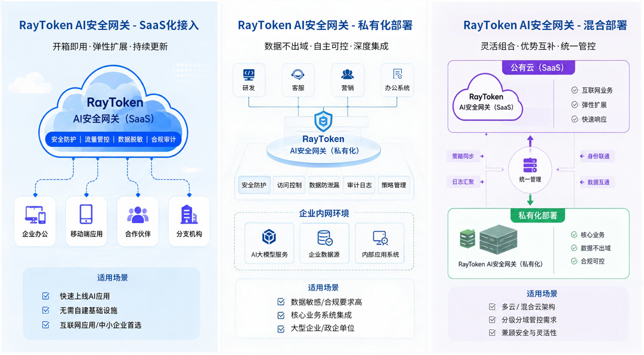Click the subtitle 开箱即用·弹性扩展·持续更新

(110, 47)
